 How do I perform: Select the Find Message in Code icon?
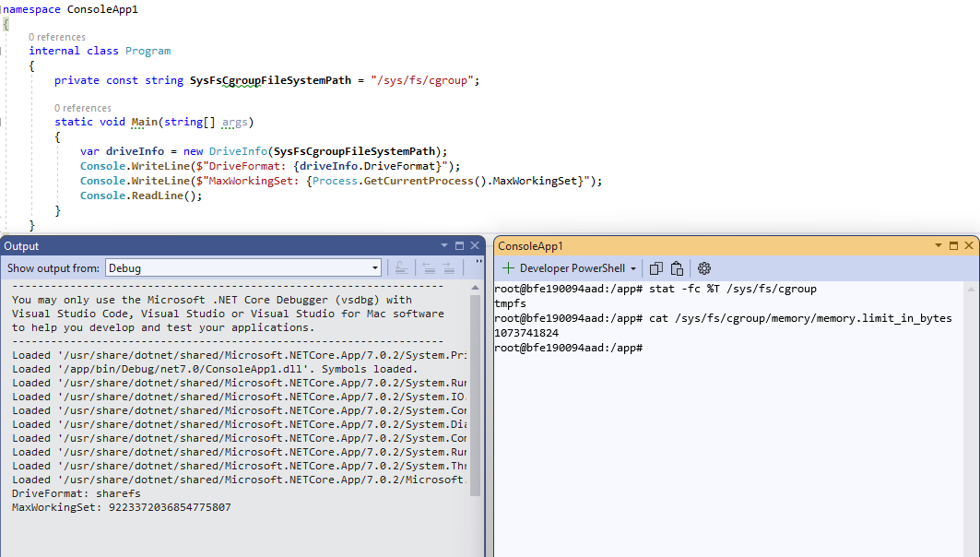[403, 267]
